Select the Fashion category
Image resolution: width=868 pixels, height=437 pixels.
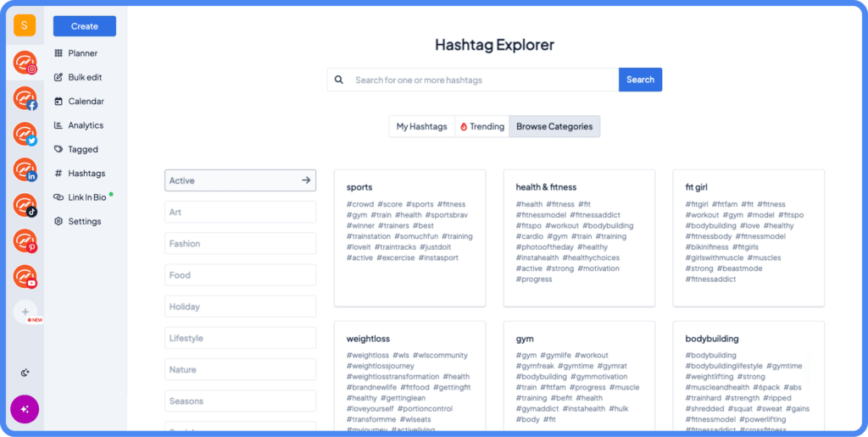(240, 243)
